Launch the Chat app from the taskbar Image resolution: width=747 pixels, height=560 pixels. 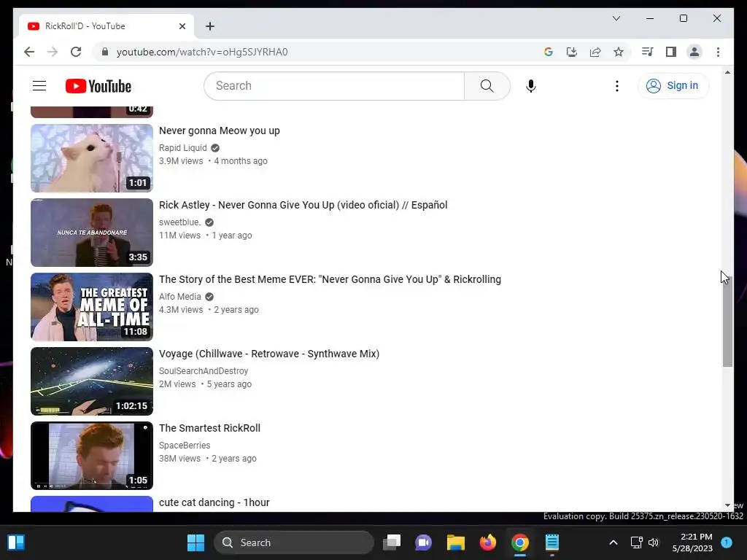coord(424,542)
